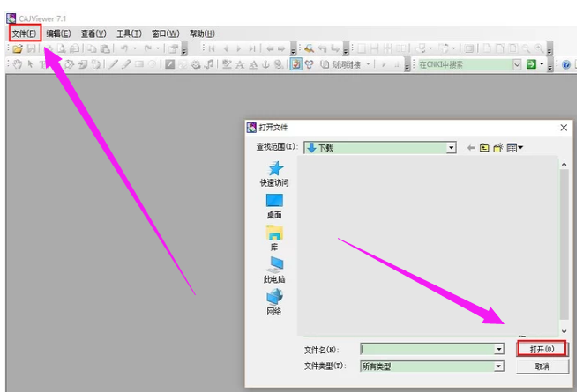583x392 pixels.
Task: Select 网络 in dialog sidebar
Action: coord(274,302)
